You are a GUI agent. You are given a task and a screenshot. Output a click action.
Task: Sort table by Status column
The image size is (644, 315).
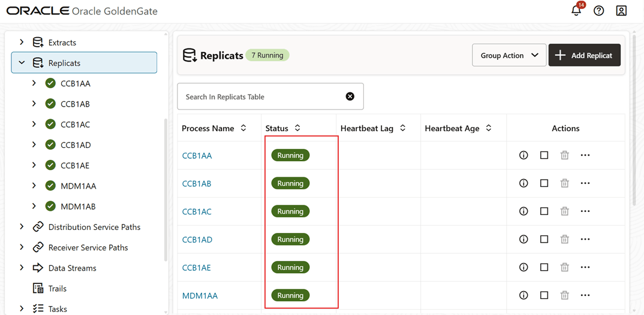297,128
